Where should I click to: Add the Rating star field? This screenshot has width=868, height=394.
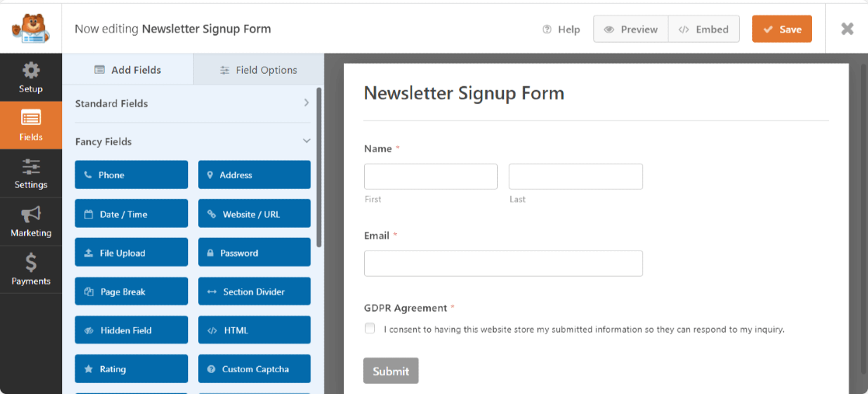131,369
